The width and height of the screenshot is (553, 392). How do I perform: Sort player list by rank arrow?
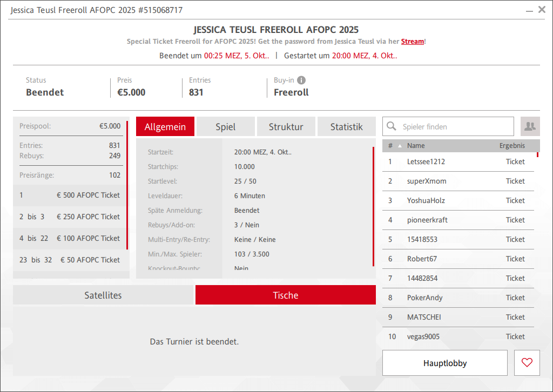400,146
